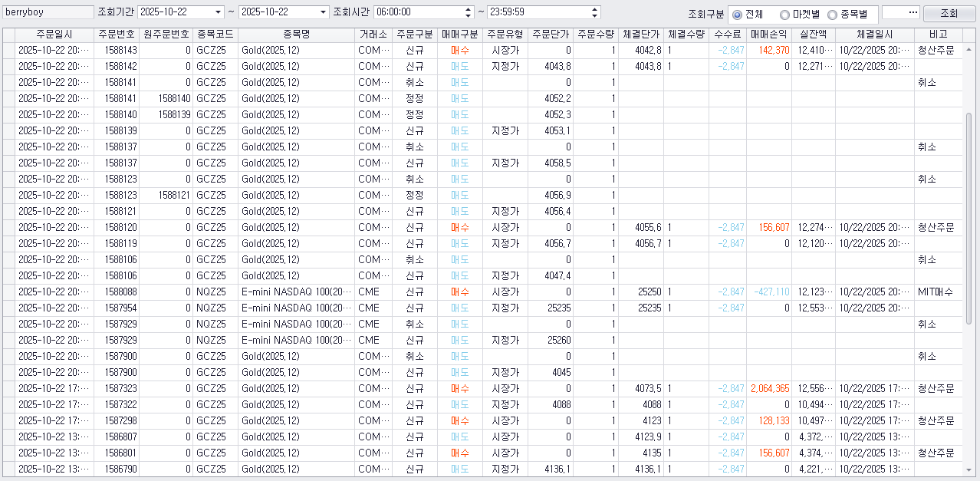The width and height of the screenshot is (980, 481).
Task: Select order number 1587323 cell
Action: point(117,388)
